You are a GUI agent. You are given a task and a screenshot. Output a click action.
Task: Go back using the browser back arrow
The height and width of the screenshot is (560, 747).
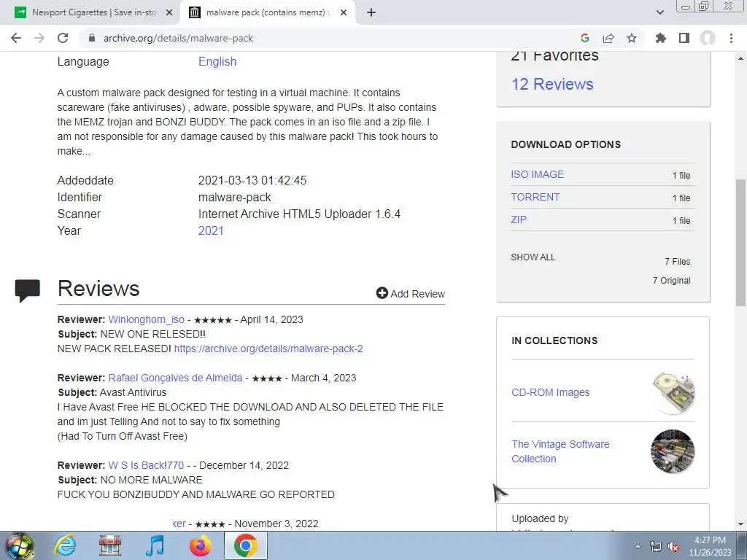tap(16, 38)
